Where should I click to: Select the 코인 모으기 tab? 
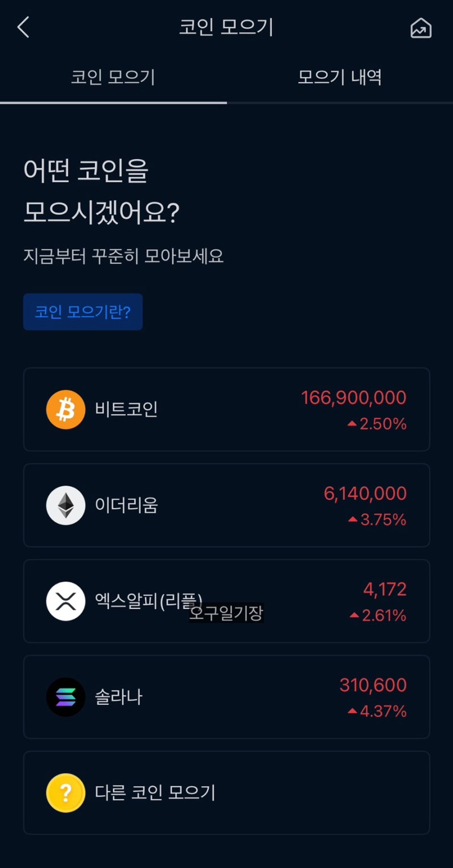[113, 78]
